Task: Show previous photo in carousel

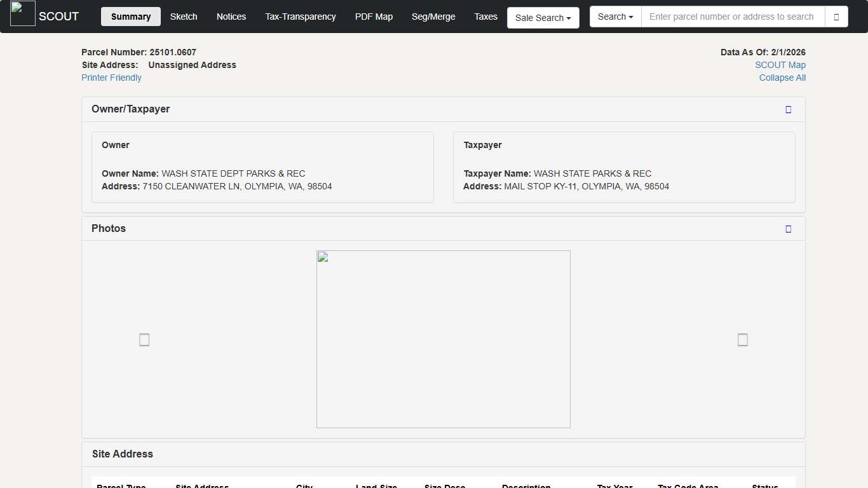Action: [144, 340]
